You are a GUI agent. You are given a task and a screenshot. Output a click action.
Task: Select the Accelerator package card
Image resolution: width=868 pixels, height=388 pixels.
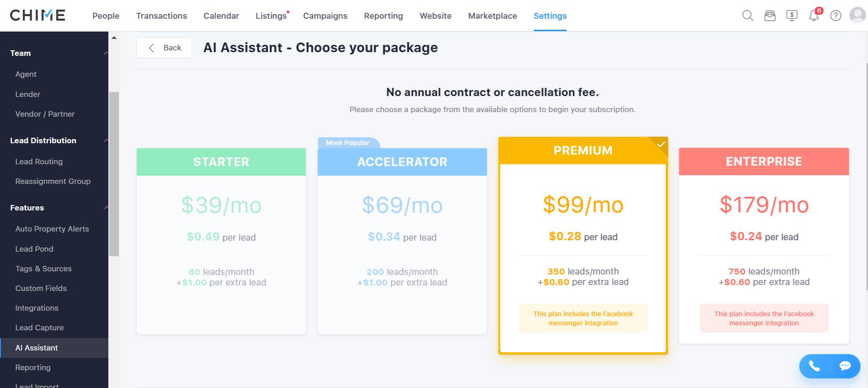(x=402, y=241)
